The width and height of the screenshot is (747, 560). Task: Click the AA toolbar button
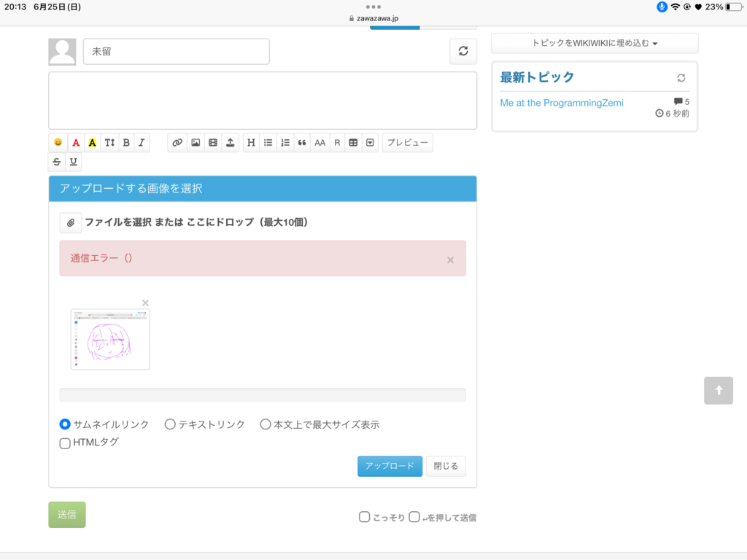320,142
